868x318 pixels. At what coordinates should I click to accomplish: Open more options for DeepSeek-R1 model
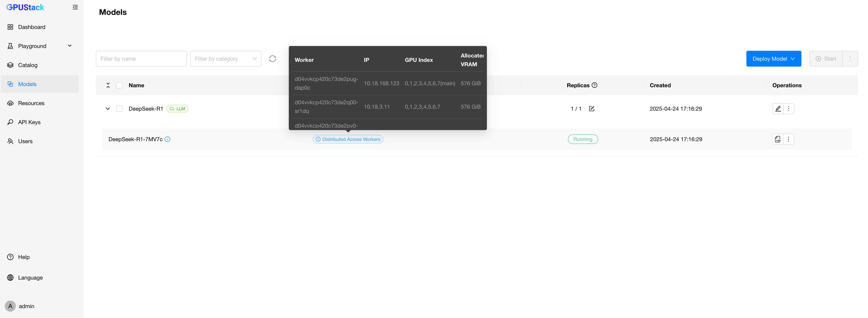[x=789, y=109]
